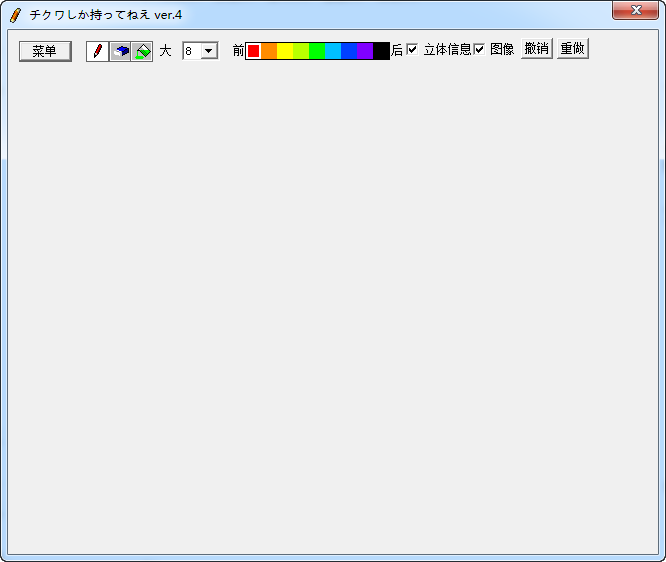Click the 重做 redo button
Viewport: 666px width, 562px height.
573,48
